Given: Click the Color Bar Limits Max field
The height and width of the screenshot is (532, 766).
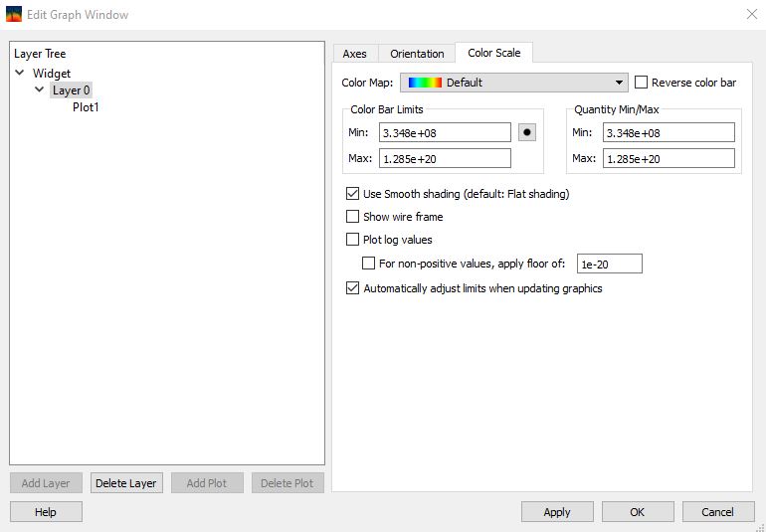Looking at the screenshot, I should (x=445, y=158).
